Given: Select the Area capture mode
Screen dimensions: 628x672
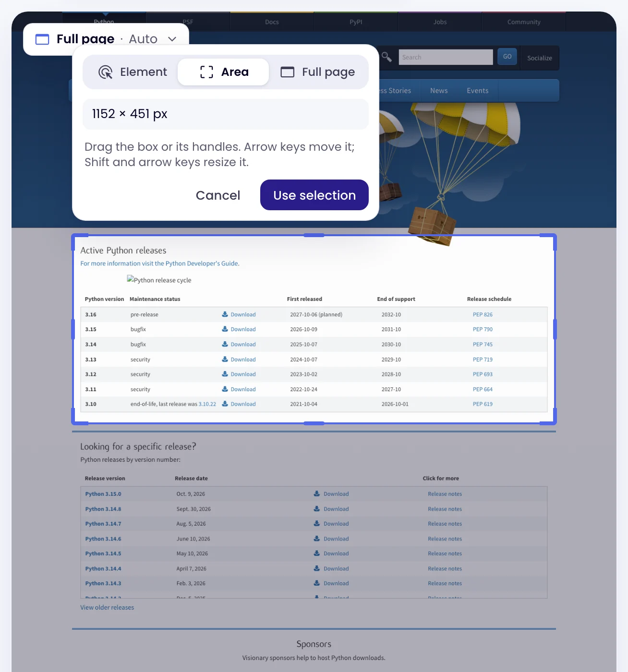Looking at the screenshot, I should [x=223, y=72].
